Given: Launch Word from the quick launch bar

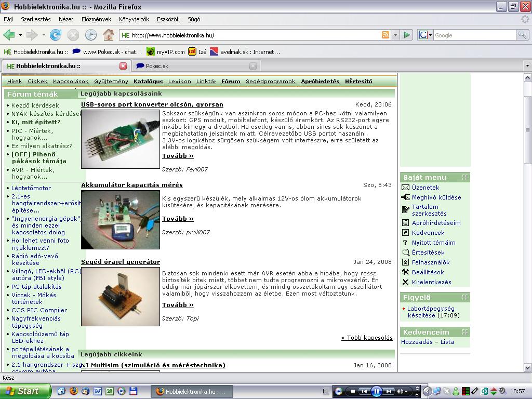Looking at the screenshot, I should tap(98, 391).
